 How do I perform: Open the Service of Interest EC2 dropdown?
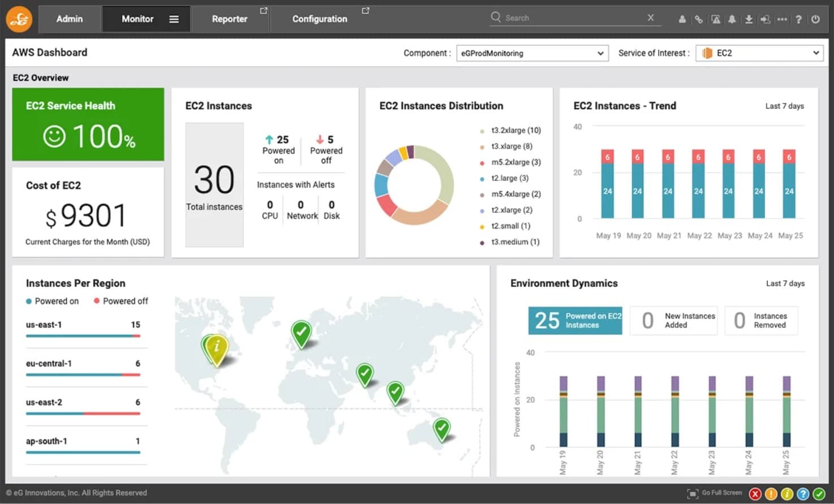[760, 53]
